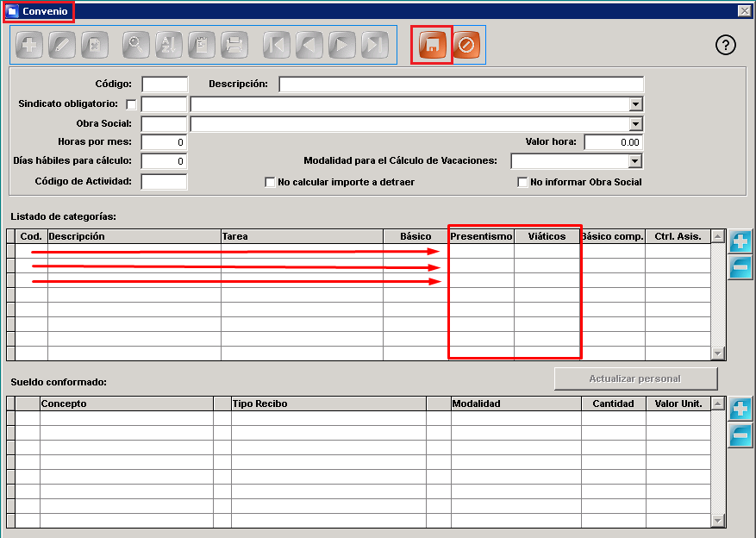Viewport: 756px width, 538px height.
Task: Click the Cantidad column header
Action: coord(613,403)
